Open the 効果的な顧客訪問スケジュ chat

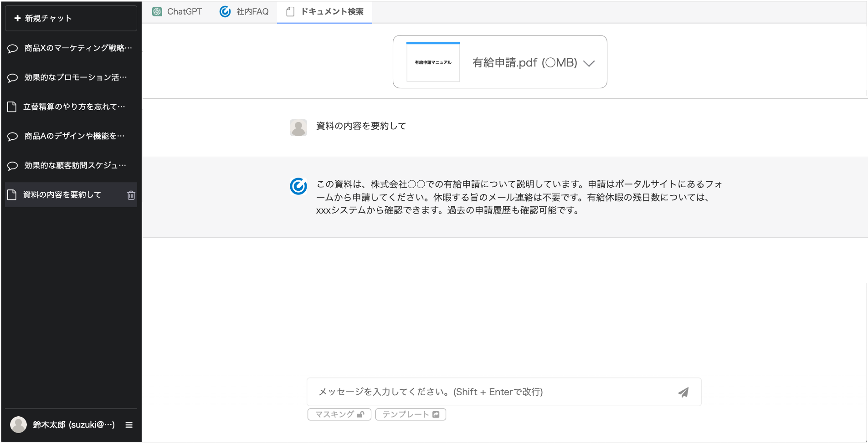click(x=75, y=165)
